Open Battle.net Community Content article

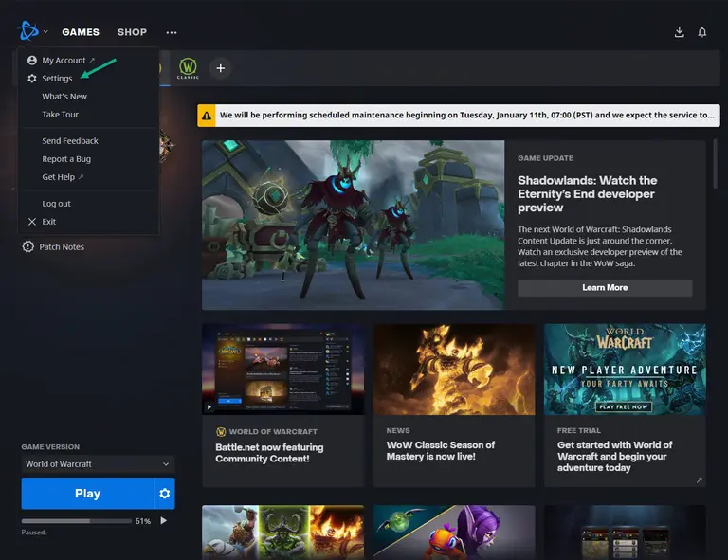point(269,453)
